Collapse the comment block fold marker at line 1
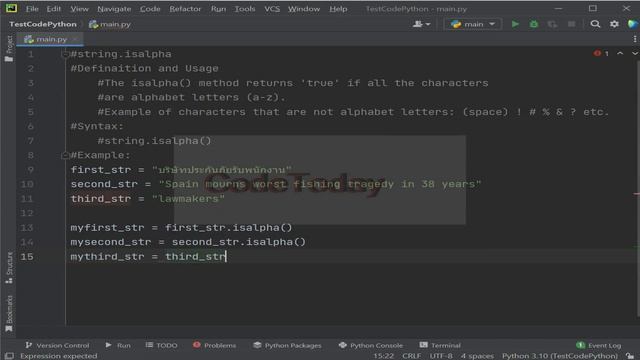This screenshot has width=640, height=360. pyautogui.click(x=65, y=54)
